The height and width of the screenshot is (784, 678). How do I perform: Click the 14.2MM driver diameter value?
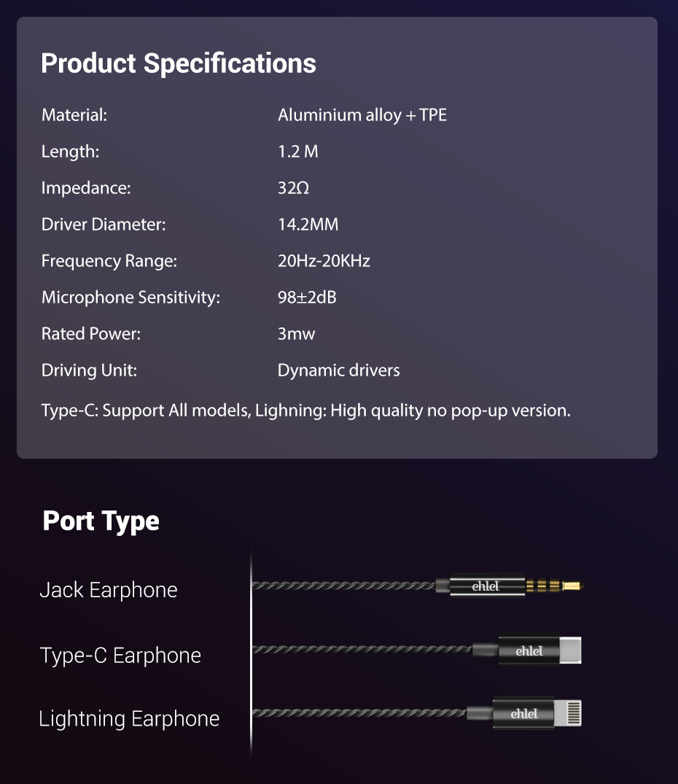pos(308,225)
